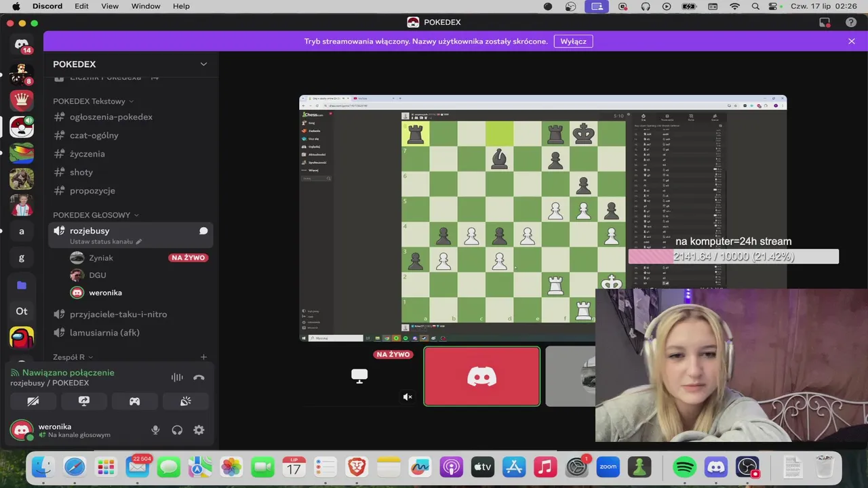Open the Help menu in menu bar
868x488 pixels.
181,6
